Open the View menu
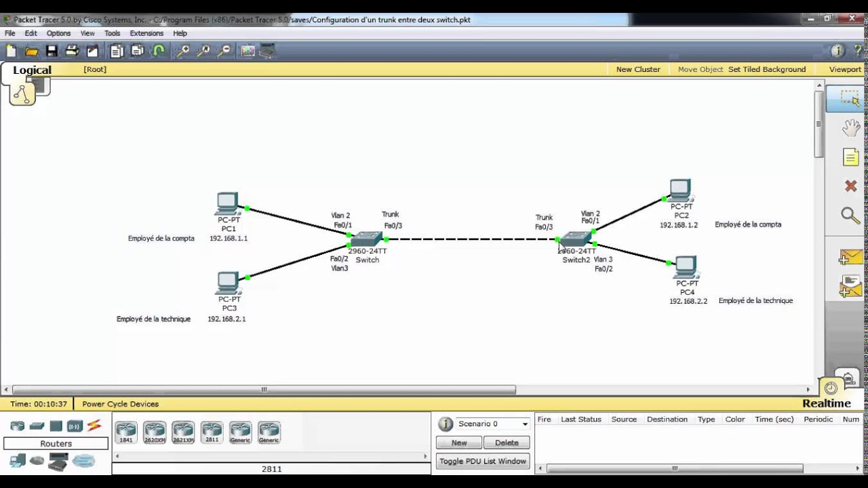The height and width of the screenshot is (488, 868). click(x=87, y=33)
